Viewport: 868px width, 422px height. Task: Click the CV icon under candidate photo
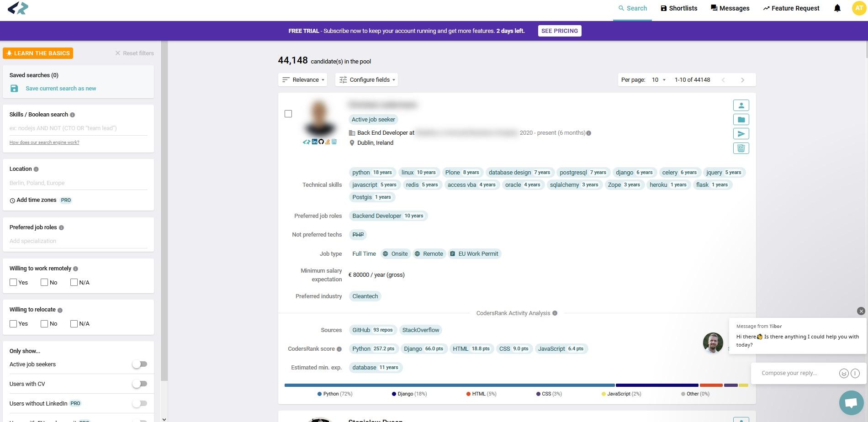[334, 142]
